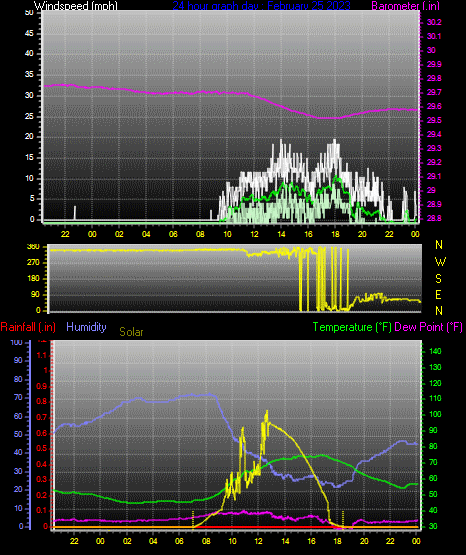This screenshot has height=555, width=466.
Task: Select the 'Humidity' legend label
Action: click(x=86, y=327)
